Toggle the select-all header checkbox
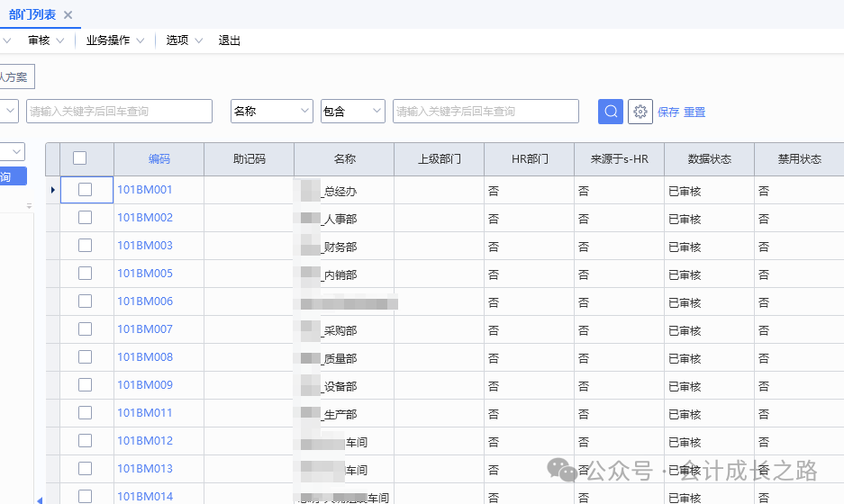This screenshot has width=844, height=504. click(80, 158)
